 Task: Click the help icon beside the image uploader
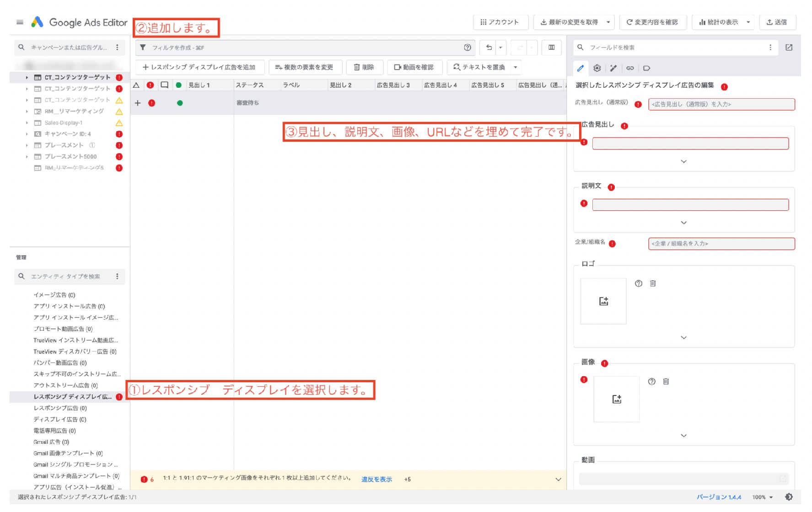point(651,381)
